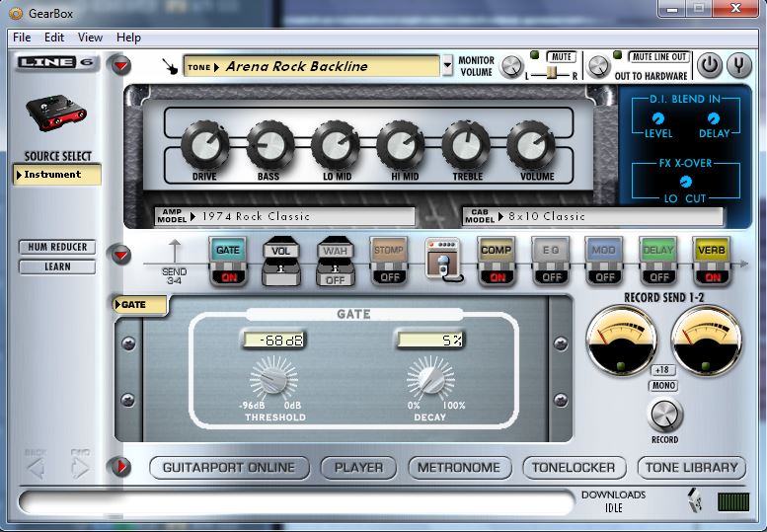The width and height of the screenshot is (767, 532).
Task: Expand the bottom browser red arrow
Action: (x=119, y=467)
